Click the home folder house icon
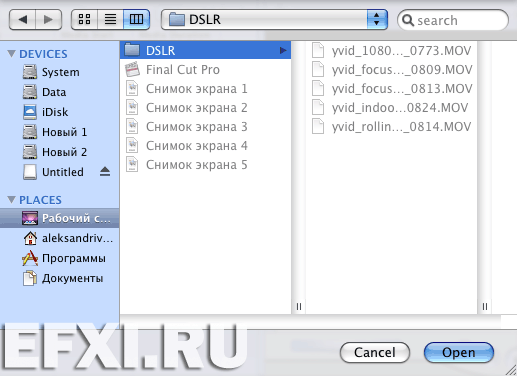 tap(30, 238)
